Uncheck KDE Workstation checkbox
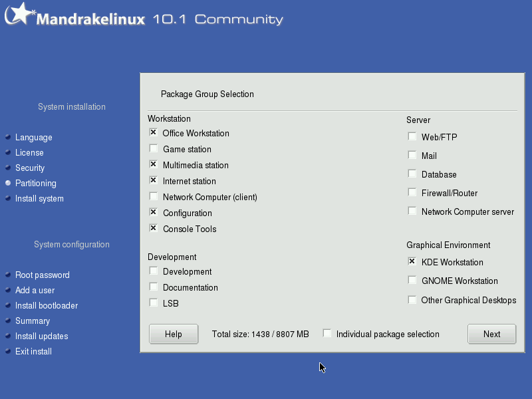 412,261
